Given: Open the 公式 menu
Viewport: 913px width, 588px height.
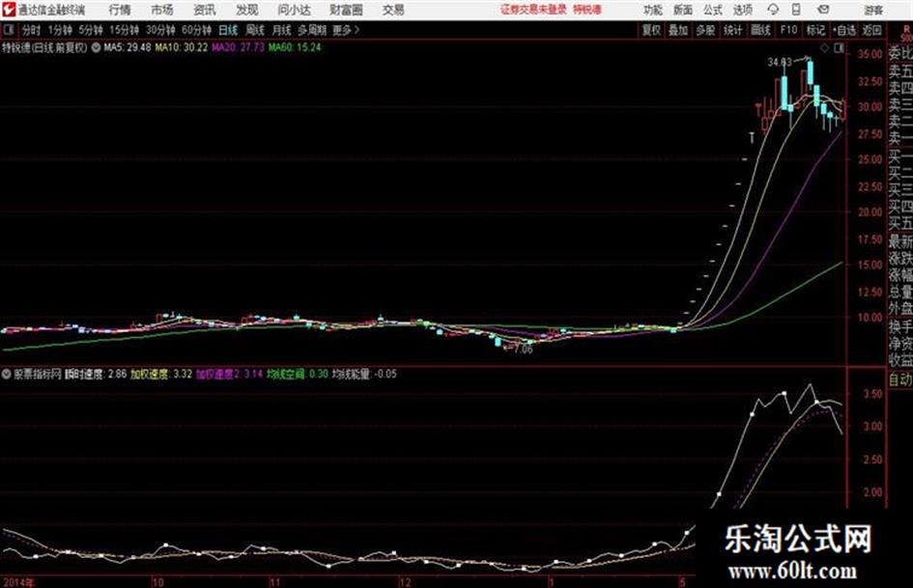Looking at the screenshot, I should 712,10.
